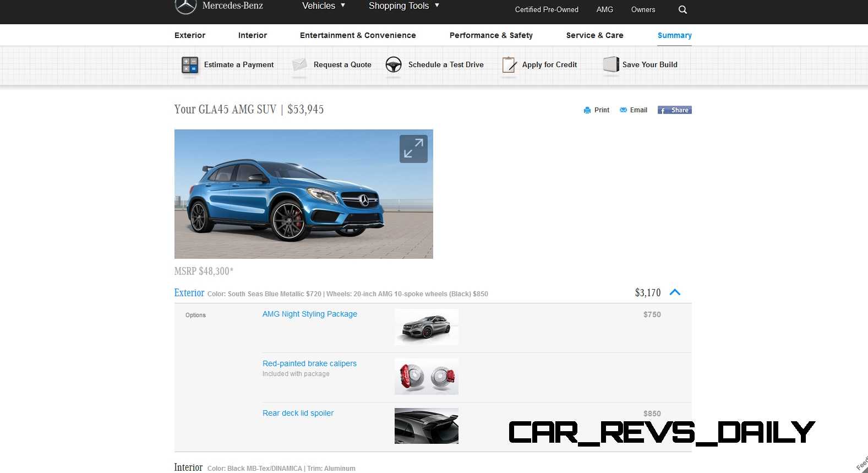Click the Email envelope icon
868x473 pixels.
click(623, 110)
